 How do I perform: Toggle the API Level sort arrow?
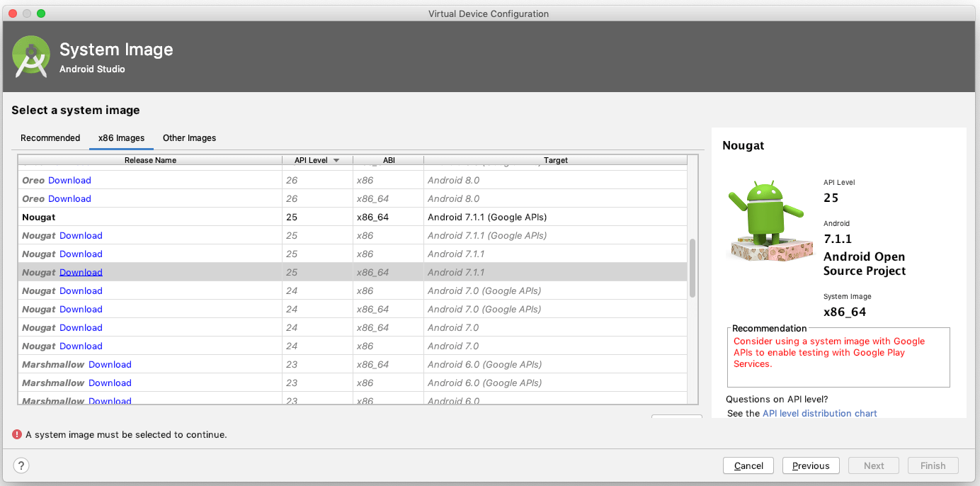336,160
